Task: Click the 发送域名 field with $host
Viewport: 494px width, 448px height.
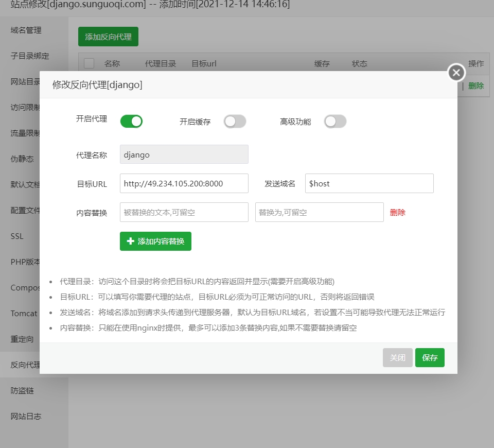Action: 369,183
